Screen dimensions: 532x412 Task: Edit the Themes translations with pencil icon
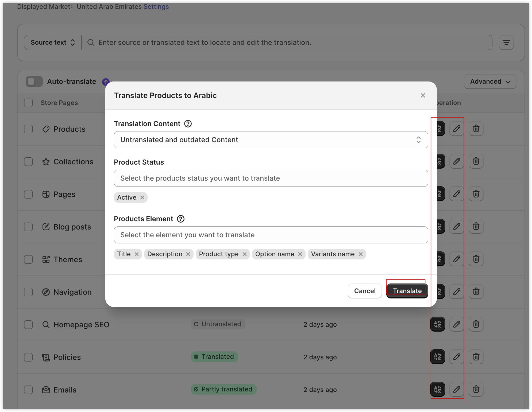point(457,259)
